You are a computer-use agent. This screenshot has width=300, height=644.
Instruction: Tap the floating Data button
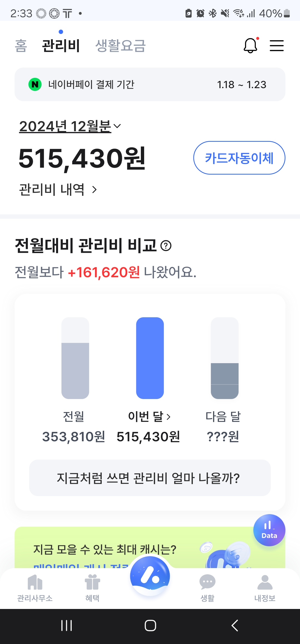pyautogui.click(x=269, y=530)
